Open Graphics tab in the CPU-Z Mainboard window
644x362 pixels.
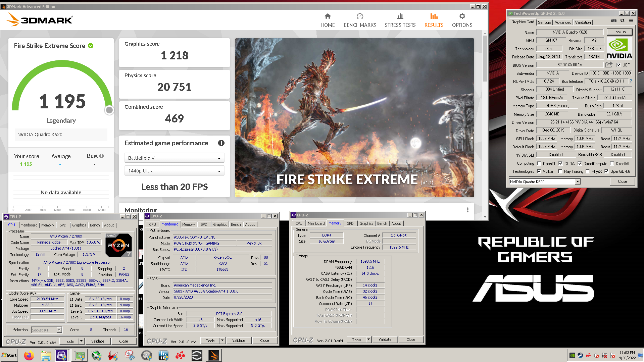tap(220, 224)
